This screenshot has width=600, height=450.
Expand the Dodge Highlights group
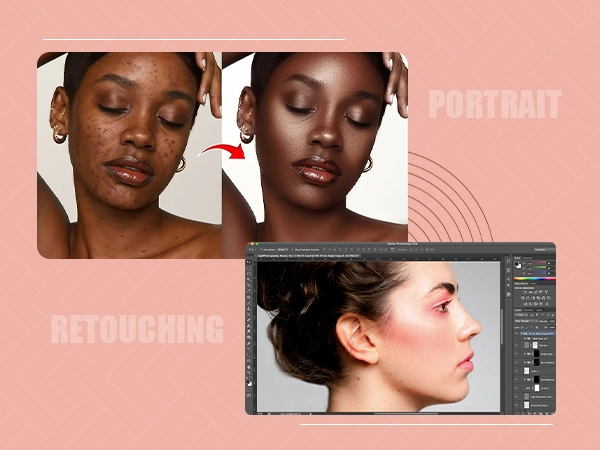pyautogui.click(x=525, y=354)
